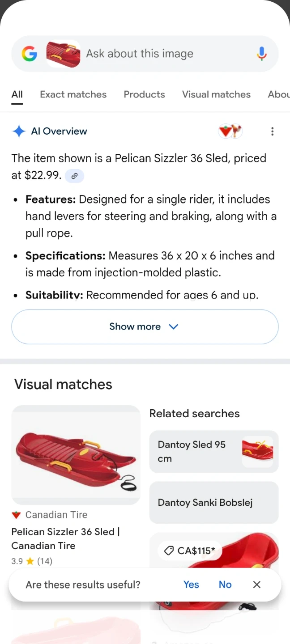Screen dimensions: 290x644
Task: Open the three-dot AI Overview menu
Action: pos(272,131)
